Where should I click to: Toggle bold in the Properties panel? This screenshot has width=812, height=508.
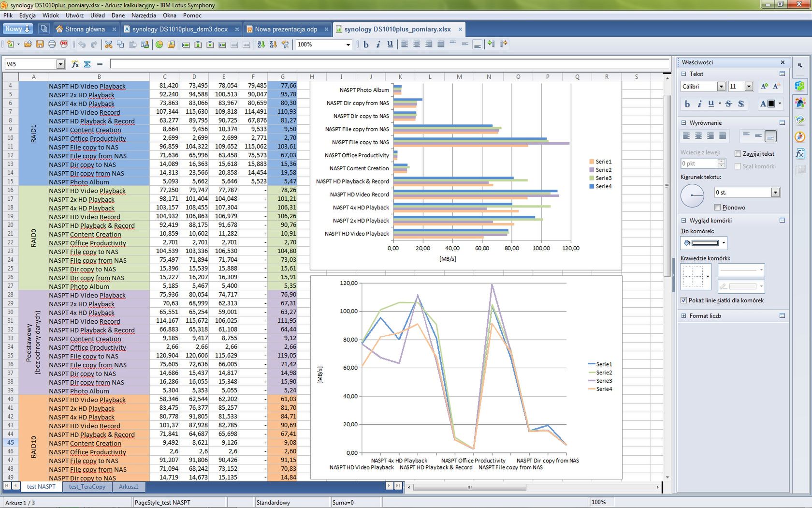[x=687, y=104]
